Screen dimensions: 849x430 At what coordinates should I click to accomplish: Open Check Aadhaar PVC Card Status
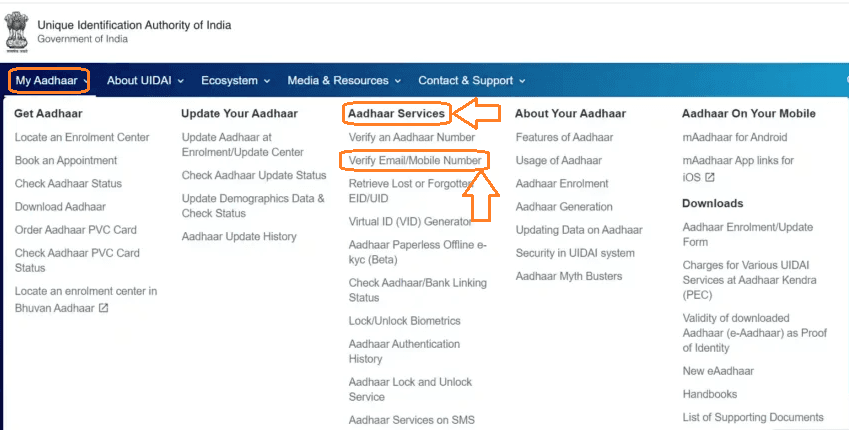click(77, 260)
